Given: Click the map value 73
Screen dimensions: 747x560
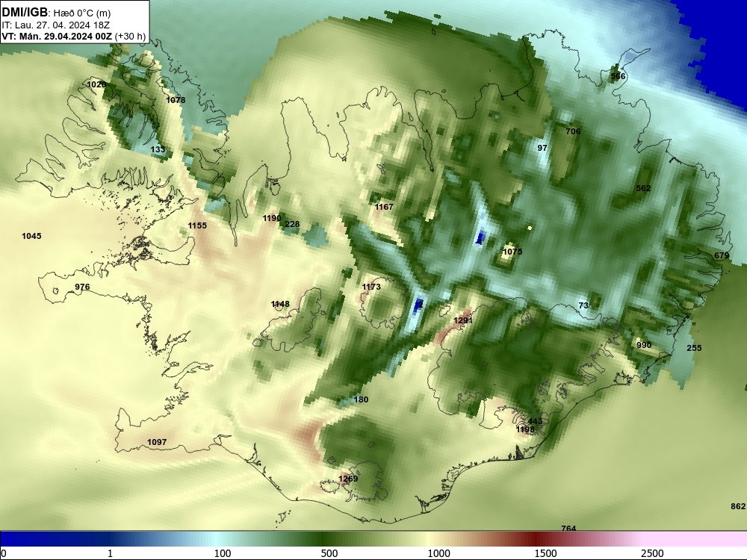Looking at the screenshot, I should [x=583, y=305].
